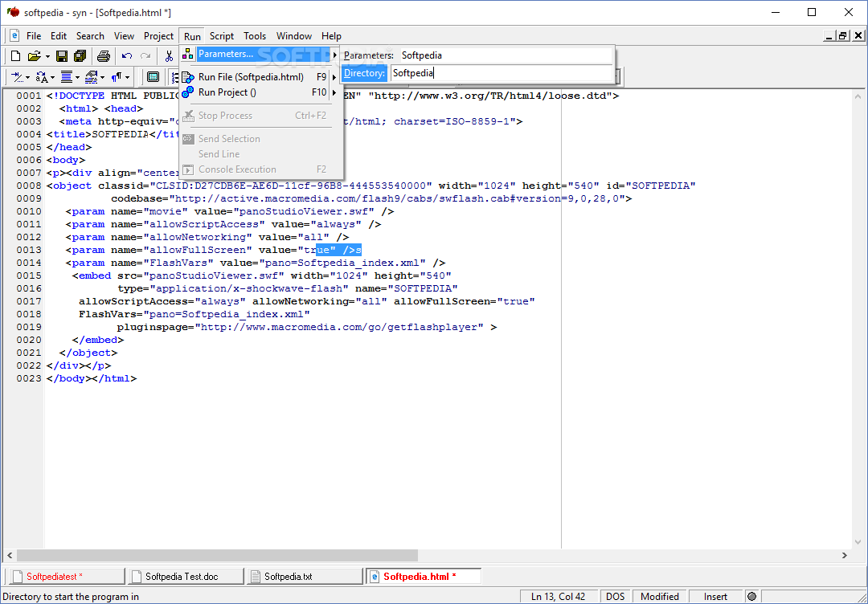
Task: Click the Open folder icon
Action: [x=35, y=55]
